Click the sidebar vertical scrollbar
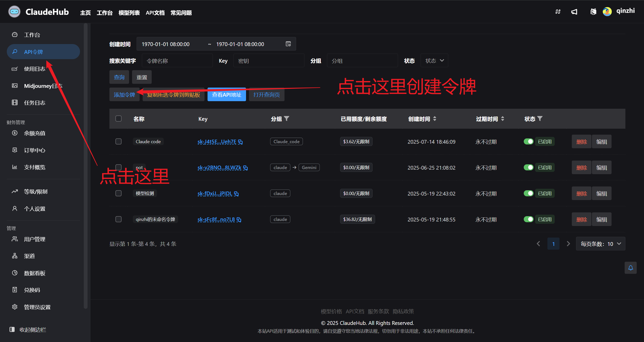644x342 pixels. tap(86, 166)
